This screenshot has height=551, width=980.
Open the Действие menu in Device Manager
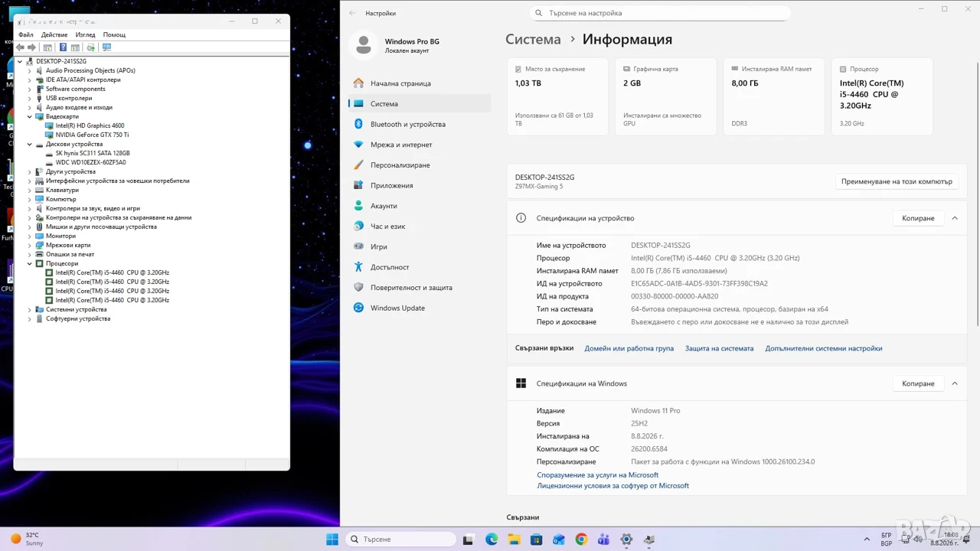point(54,34)
